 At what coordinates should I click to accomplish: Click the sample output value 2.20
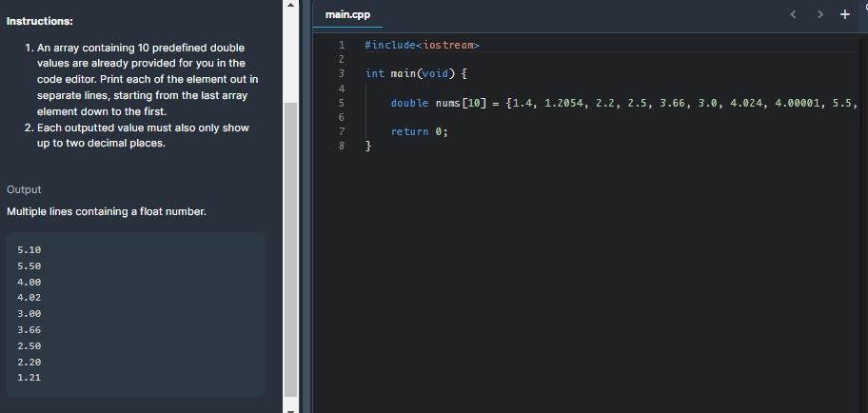point(30,362)
